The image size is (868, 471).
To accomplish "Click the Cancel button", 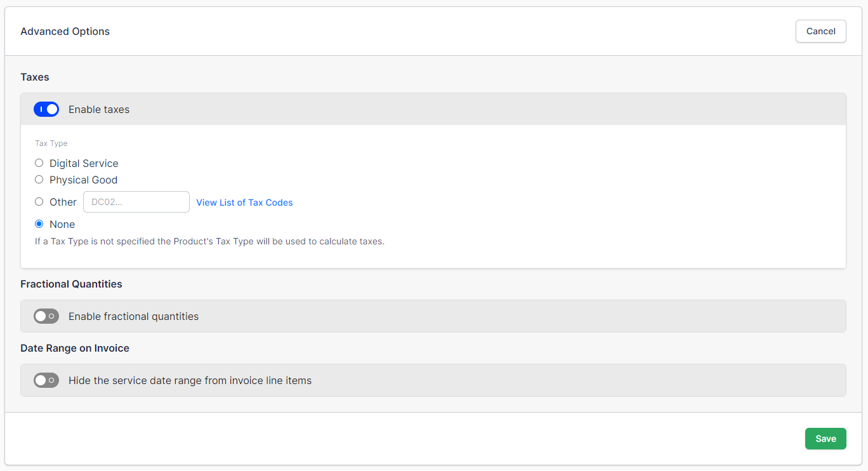I will click(820, 31).
